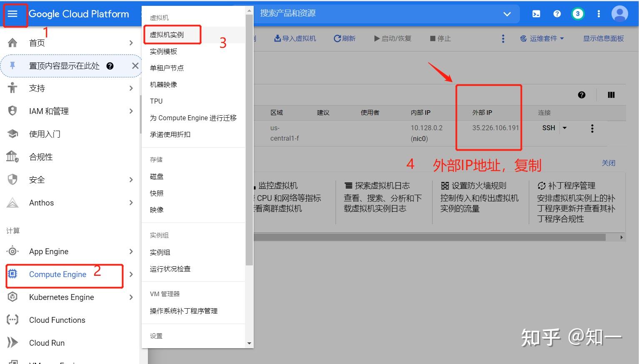Click the 停止 stop button
The image size is (639, 364).
point(440,39)
